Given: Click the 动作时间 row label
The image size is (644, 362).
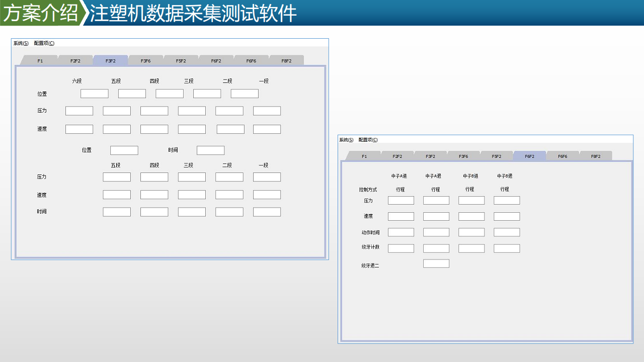Looking at the screenshot, I should click(x=370, y=233).
